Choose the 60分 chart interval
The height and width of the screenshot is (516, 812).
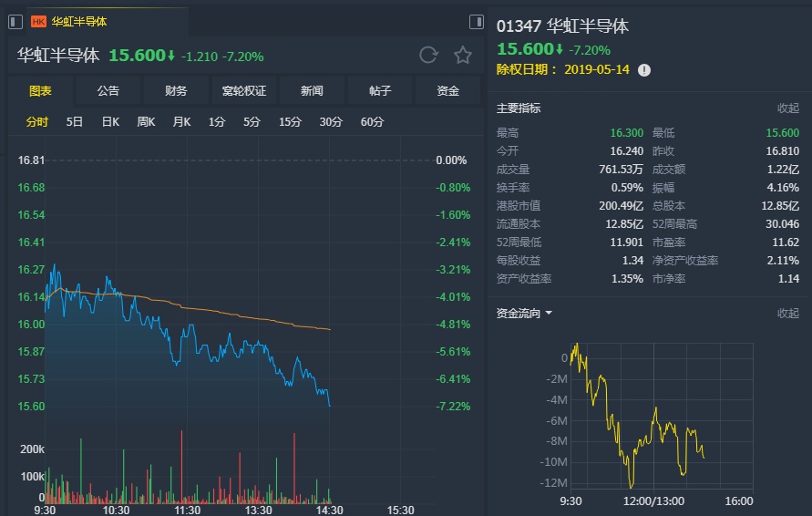[372, 122]
